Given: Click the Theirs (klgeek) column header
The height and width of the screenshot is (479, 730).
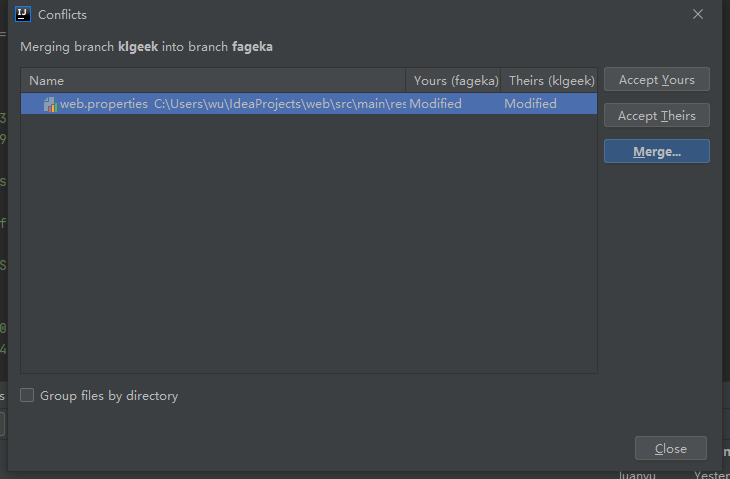Looking at the screenshot, I should [551, 81].
